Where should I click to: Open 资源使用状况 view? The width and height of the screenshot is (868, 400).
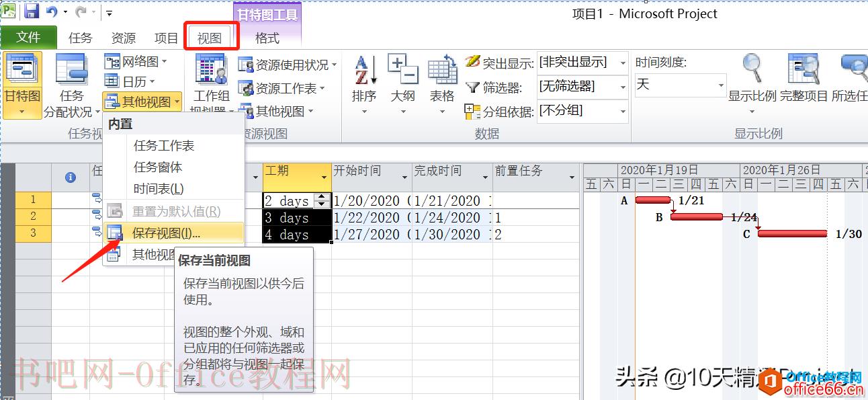(x=288, y=65)
